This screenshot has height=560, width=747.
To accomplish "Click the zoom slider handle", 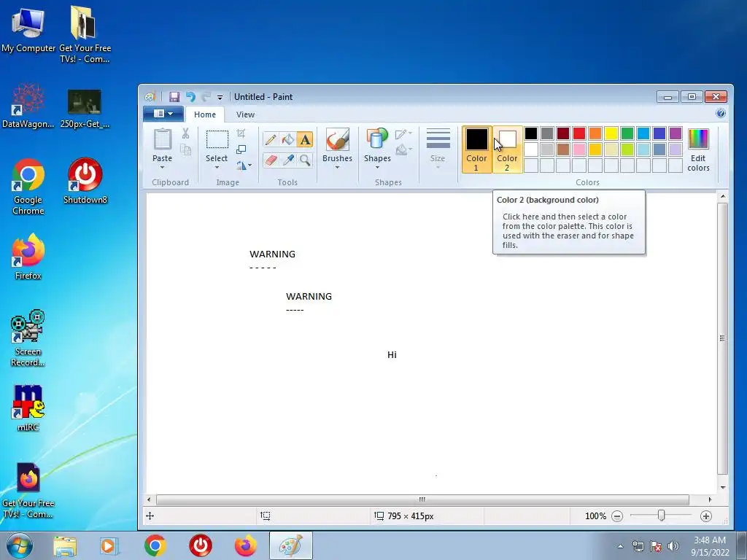I will (x=661, y=516).
